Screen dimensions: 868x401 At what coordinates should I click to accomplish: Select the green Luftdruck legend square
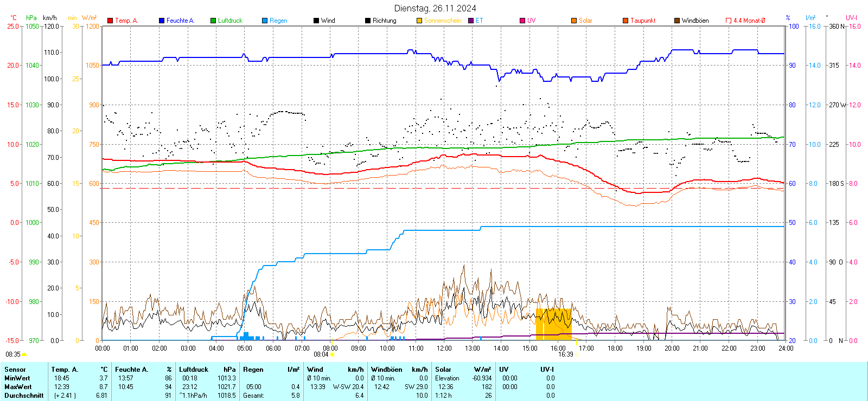tap(213, 21)
